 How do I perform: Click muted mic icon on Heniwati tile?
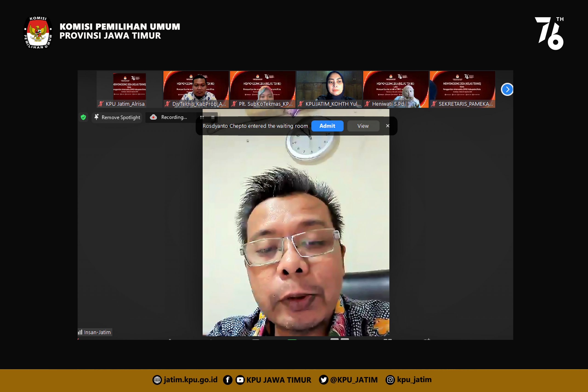coord(367,104)
